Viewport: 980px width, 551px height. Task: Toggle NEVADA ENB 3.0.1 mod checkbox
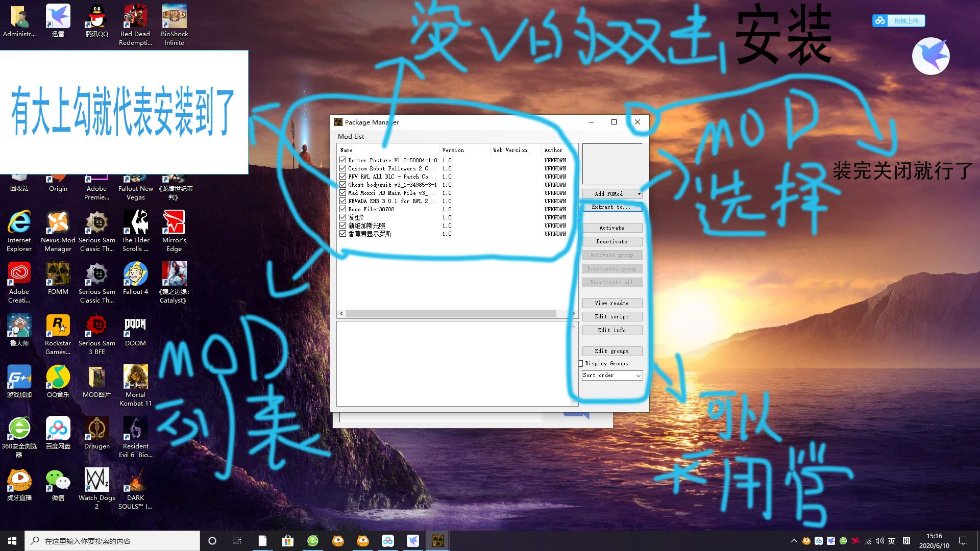pyautogui.click(x=343, y=201)
